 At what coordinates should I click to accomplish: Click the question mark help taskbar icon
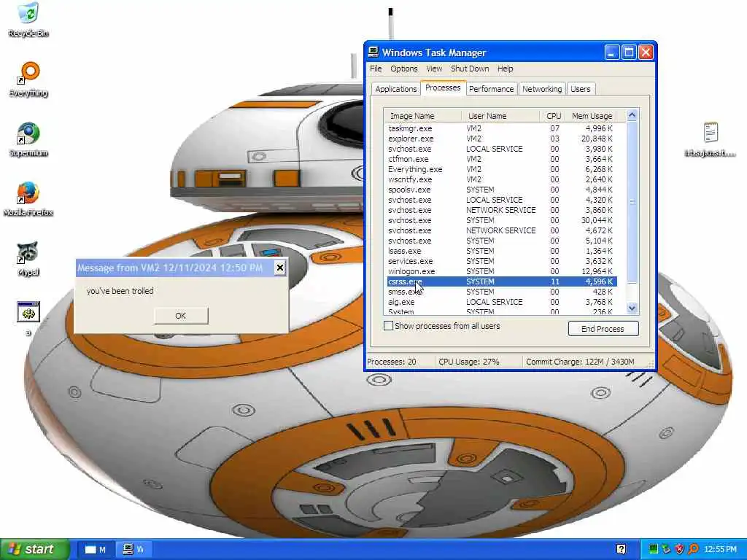point(622,549)
